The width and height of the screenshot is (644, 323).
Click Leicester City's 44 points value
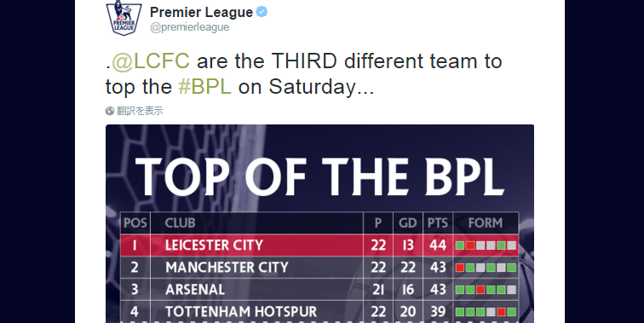point(438,245)
